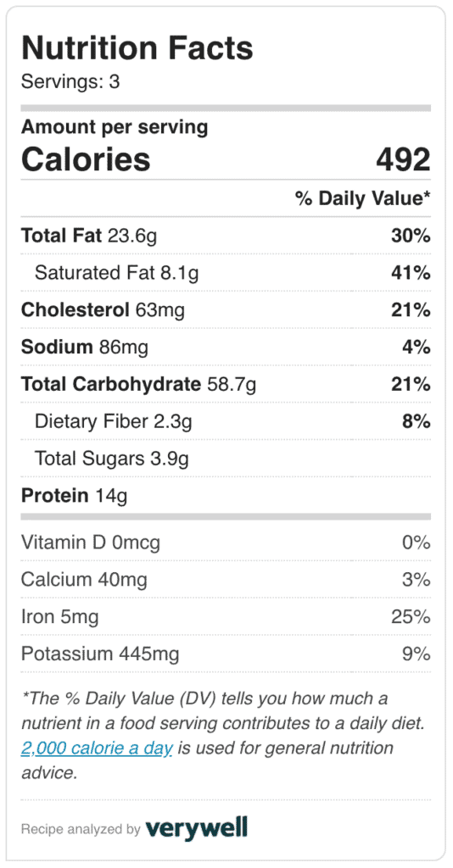Select the Vitamin D 0mcg row
This screenshot has height=868, width=453.
226,542
